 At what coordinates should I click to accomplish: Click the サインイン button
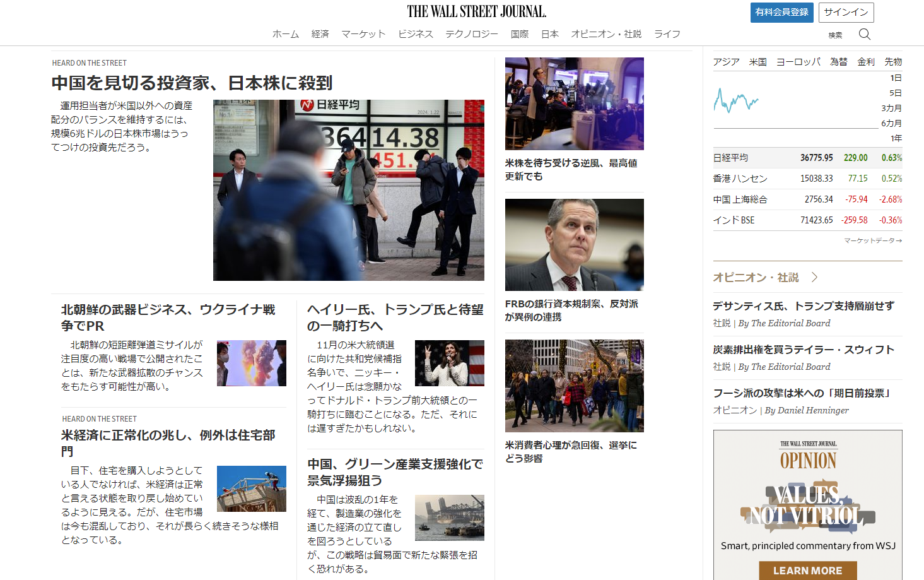(846, 12)
